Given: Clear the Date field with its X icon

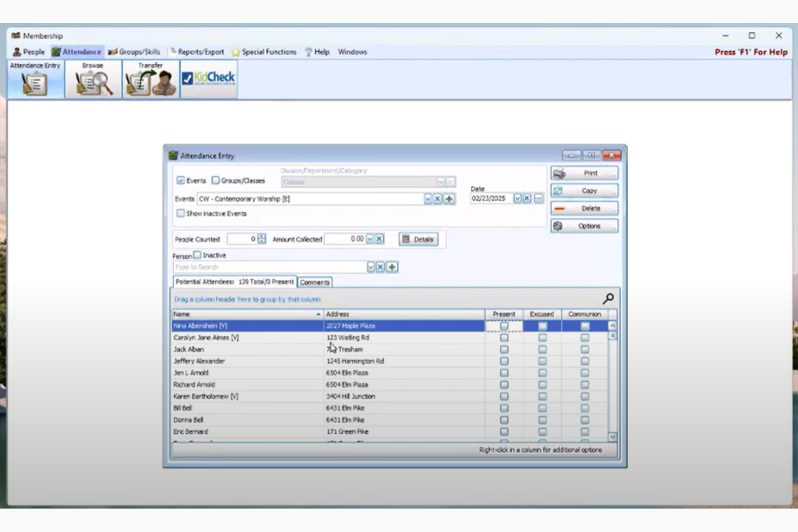Looking at the screenshot, I should 527,198.
